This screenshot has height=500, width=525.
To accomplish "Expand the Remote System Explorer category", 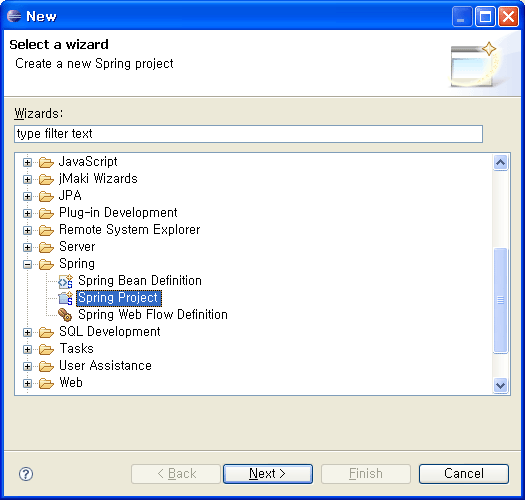I will 27,230.
